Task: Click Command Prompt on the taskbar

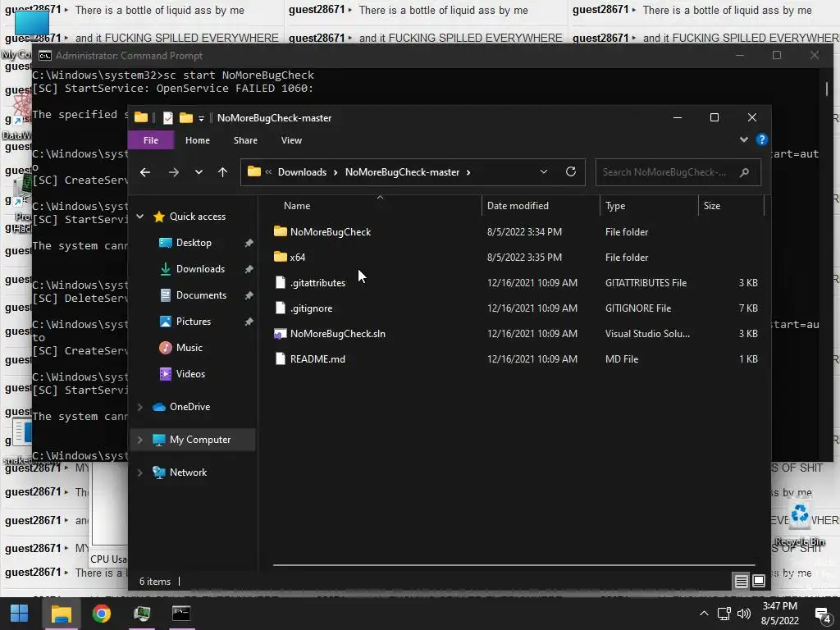Action: tap(181, 614)
